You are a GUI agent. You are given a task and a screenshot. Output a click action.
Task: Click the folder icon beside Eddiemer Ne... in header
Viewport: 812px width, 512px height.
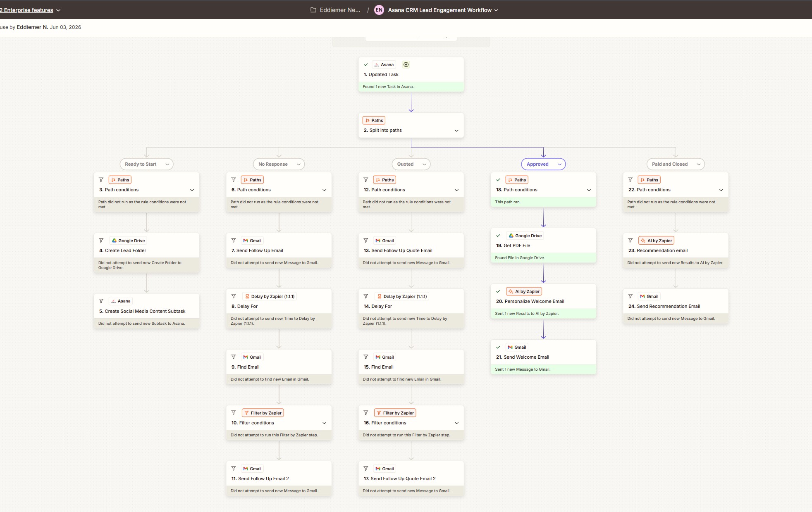(x=313, y=10)
